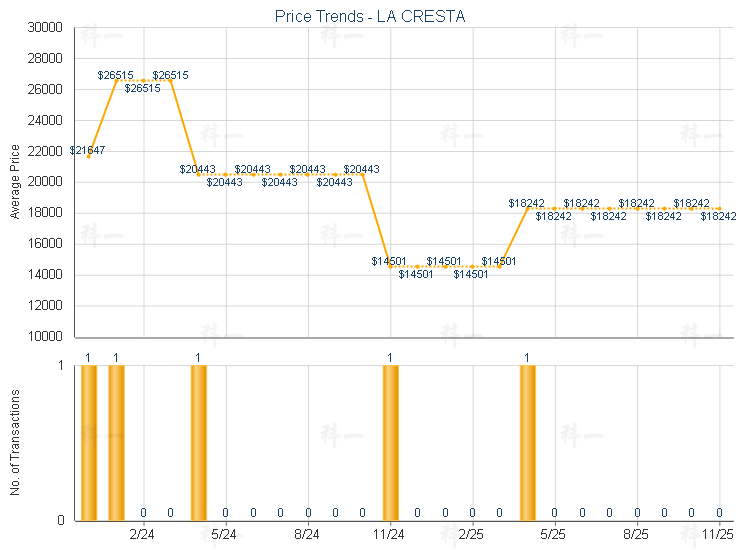Click the third transaction bar from left
Viewport: 740px width, 550px height.
(x=198, y=442)
